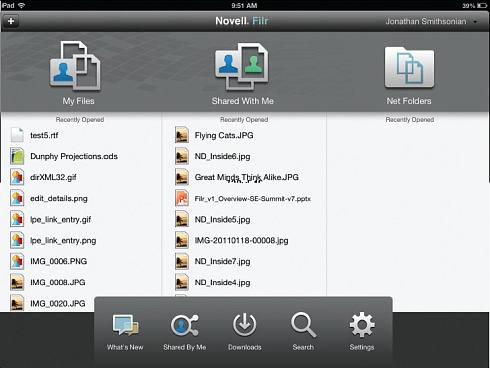
Task: Open IMG_0008.JPG from My Files
Action: click(58, 282)
